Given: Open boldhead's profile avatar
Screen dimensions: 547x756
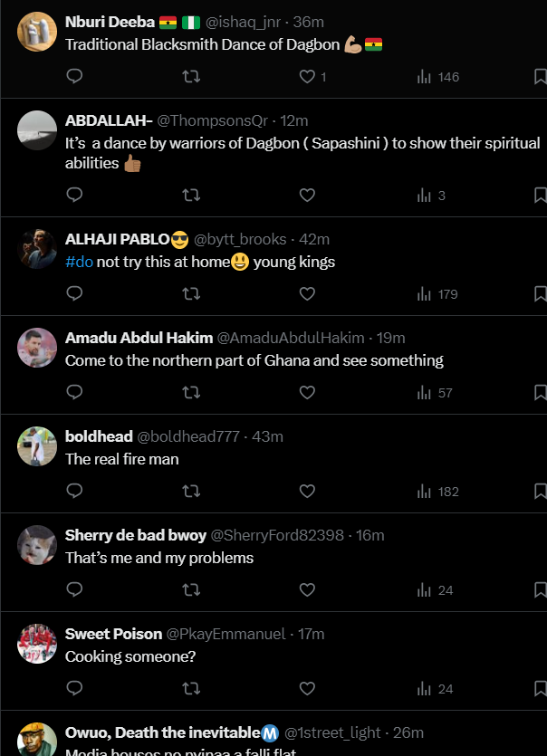Looking at the screenshot, I should point(37,446).
